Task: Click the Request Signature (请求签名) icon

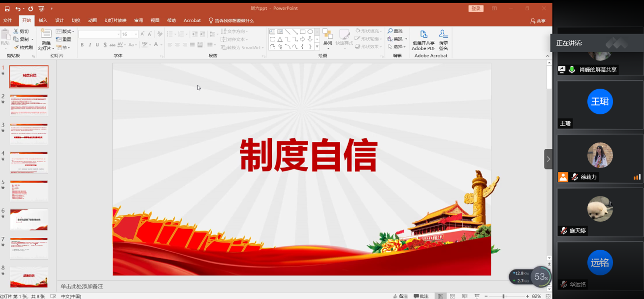Action: coord(443,34)
